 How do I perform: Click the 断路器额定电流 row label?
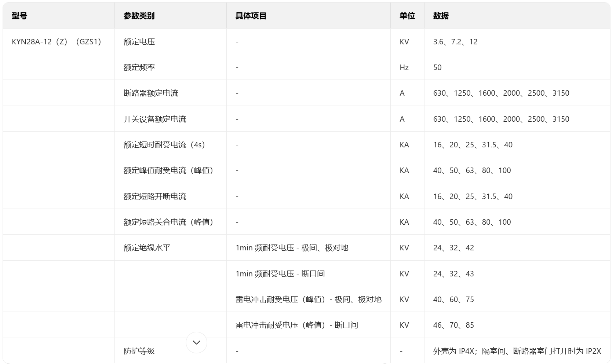click(148, 93)
